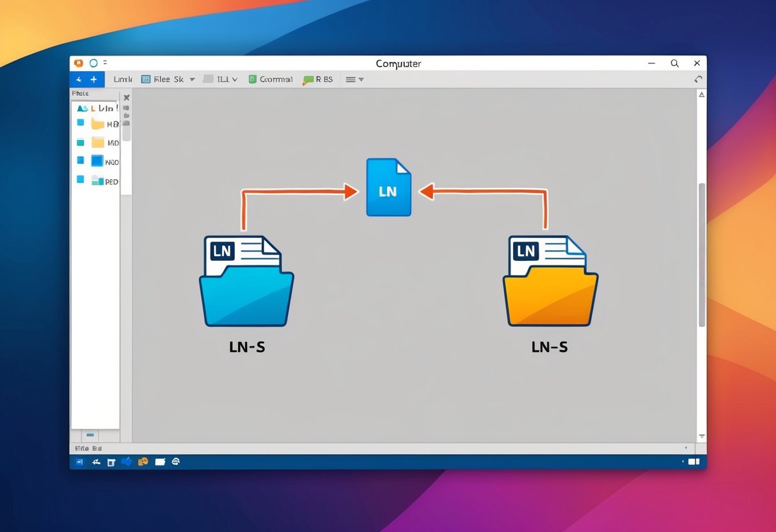Click the magnifier search icon in title bar
776x532 pixels.
point(674,63)
